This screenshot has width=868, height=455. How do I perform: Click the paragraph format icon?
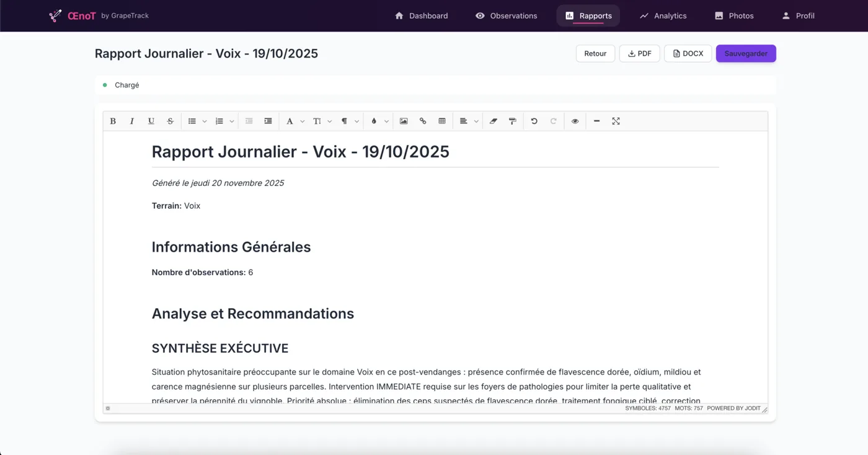tap(344, 121)
